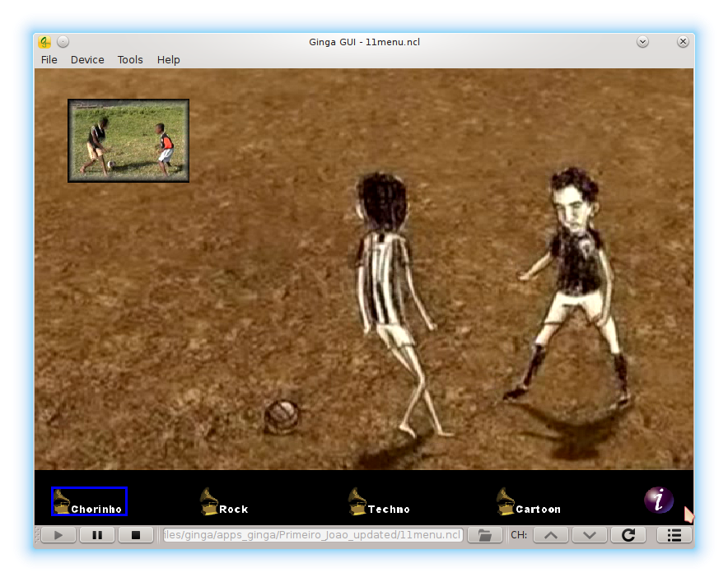
Task: Click the file path input field
Action: tap(313, 535)
